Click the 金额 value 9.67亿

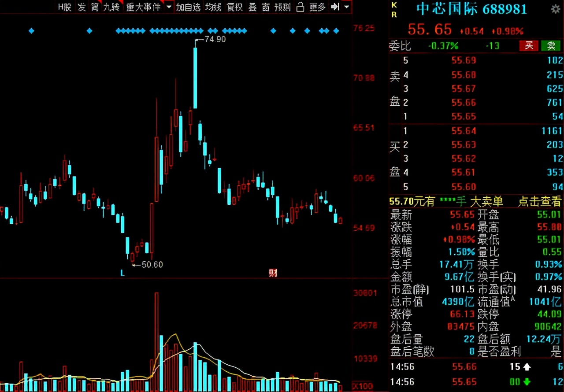(459, 277)
